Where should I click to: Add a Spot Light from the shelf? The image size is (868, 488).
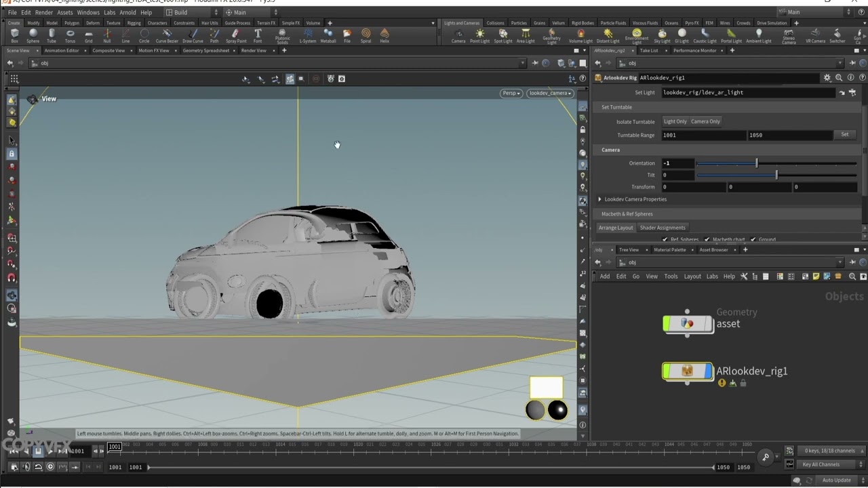coord(503,36)
